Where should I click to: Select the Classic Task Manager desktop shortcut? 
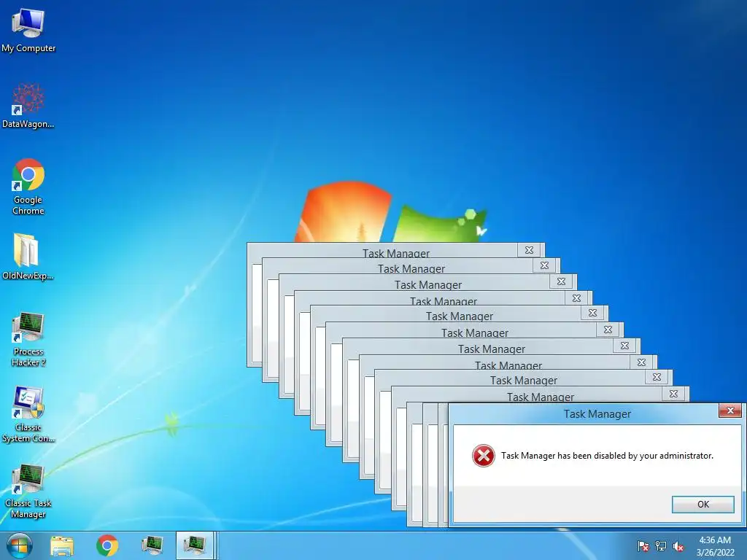28,491
